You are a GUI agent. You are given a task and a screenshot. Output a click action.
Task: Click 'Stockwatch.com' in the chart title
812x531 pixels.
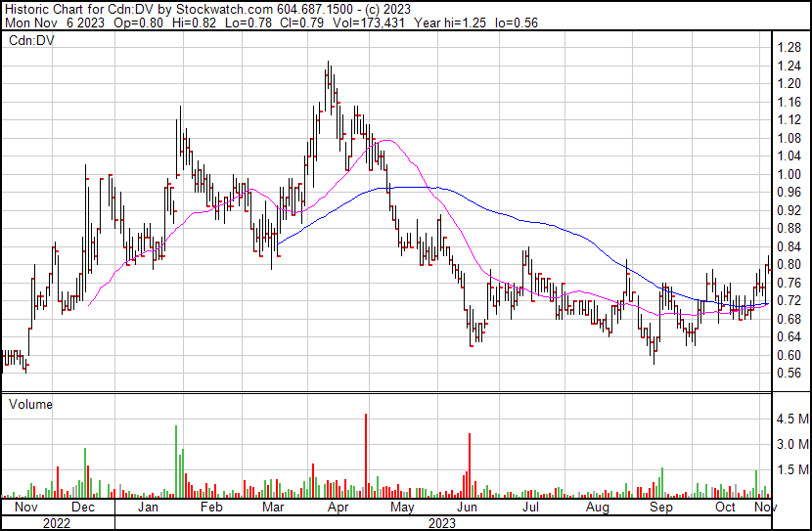pos(225,9)
